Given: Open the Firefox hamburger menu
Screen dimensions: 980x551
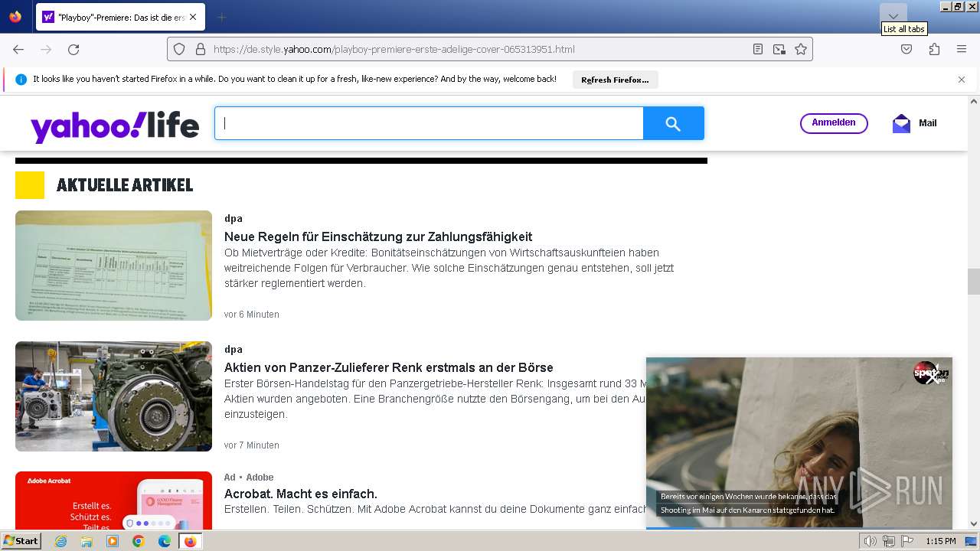Looking at the screenshot, I should click(962, 49).
